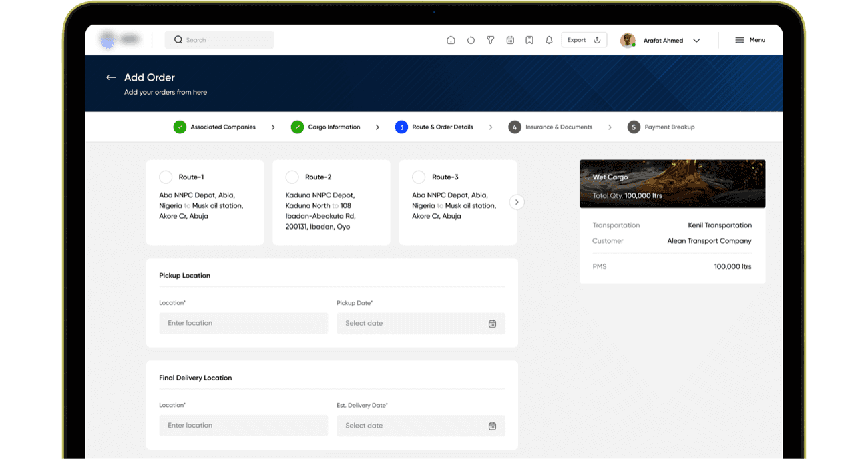Click the Wet Cargo banner image
The image size is (868, 459).
pos(672,184)
